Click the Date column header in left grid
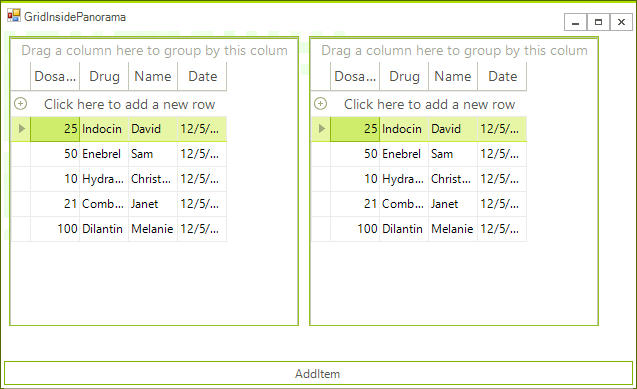Screen dimensions: 637x389 202,76
